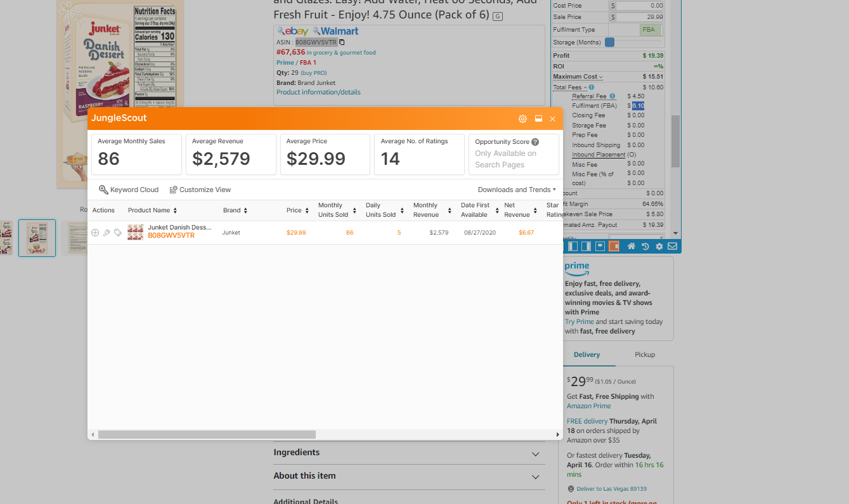Click the Cost Price input field
The width and height of the screenshot is (849, 504).
640,6
